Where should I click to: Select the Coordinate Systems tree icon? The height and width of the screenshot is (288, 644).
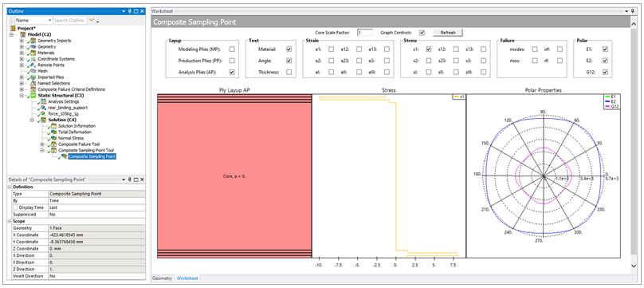click(33, 59)
